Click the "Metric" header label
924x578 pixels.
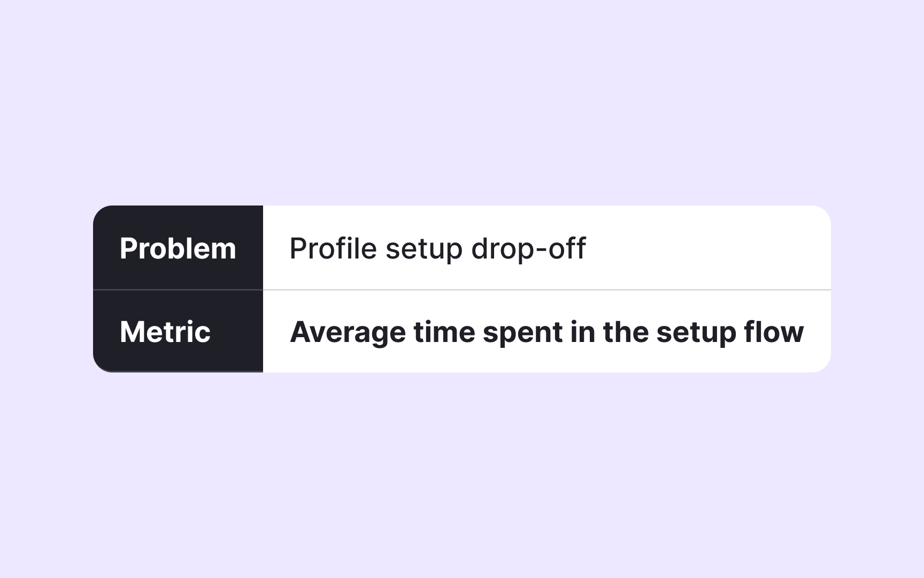click(165, 332)
